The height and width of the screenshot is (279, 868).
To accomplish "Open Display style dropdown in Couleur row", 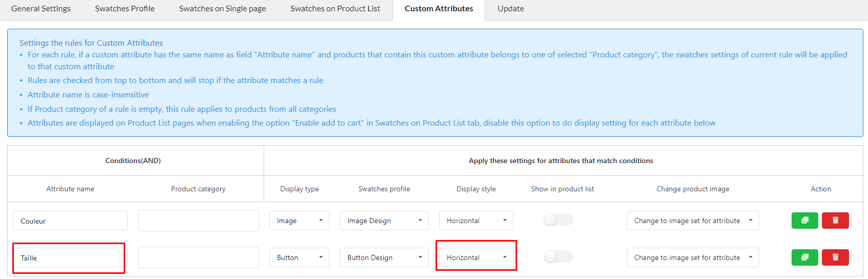I will (x=476, y=221).
